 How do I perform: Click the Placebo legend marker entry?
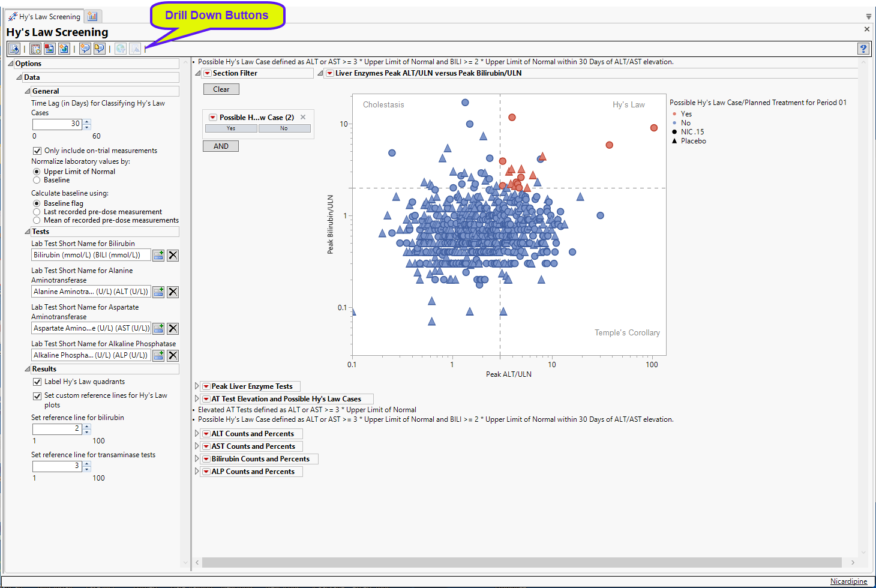pos(689,141)
